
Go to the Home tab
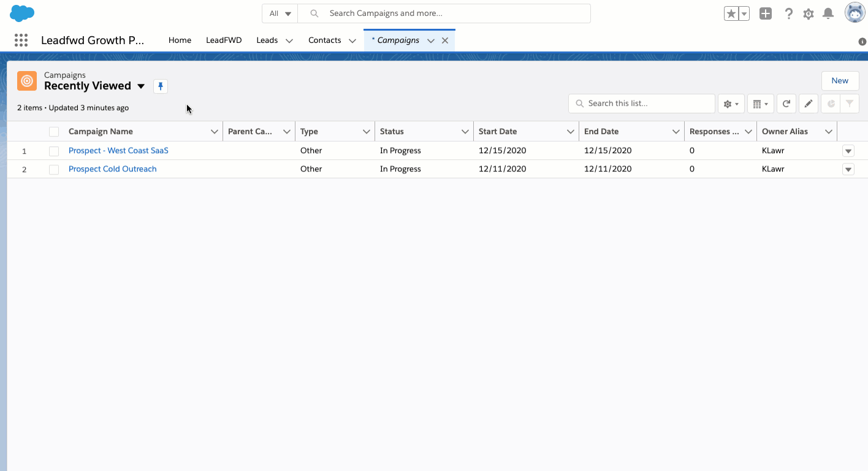pyautogui.click(x=180, y=40)
